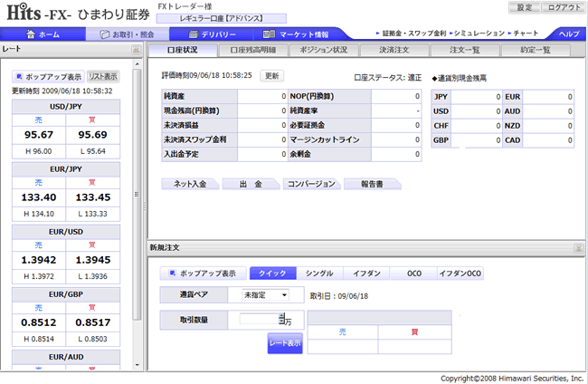Click the USD/JPY buy rate 95.69
This screenshot has width=588, height=384.
pos(92,135)
